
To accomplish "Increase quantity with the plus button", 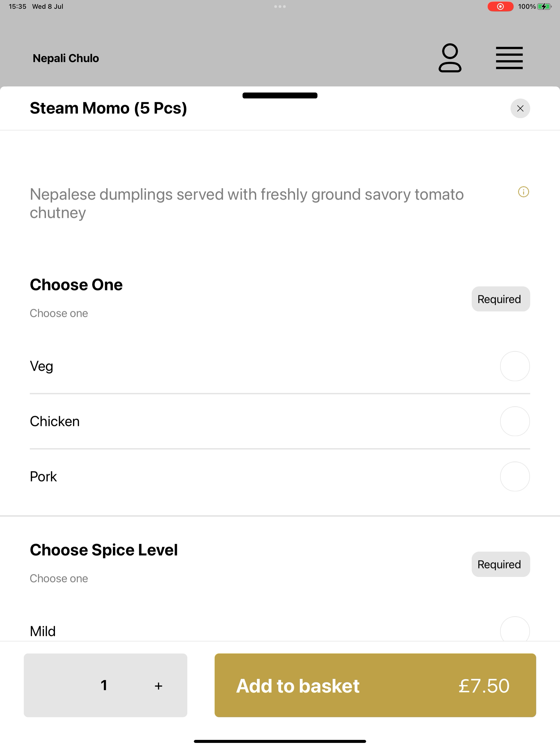I will pyautogui.click(x=158, y=686).
